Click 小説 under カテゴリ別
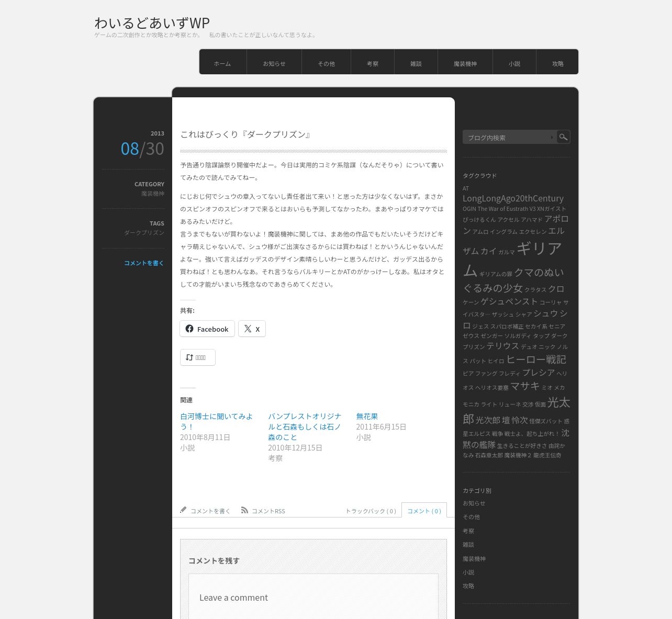Viewport: 672px width, 619px height. [468, 572]
